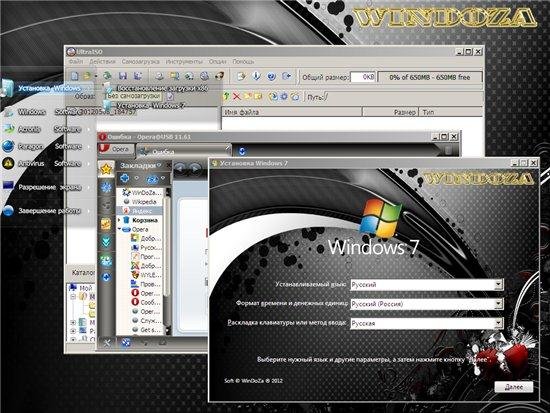Open the small arrow beside UltraISO Open icon
Image resolution: width=550 pixels, height=413 pixels.
(x=96, y=76)
